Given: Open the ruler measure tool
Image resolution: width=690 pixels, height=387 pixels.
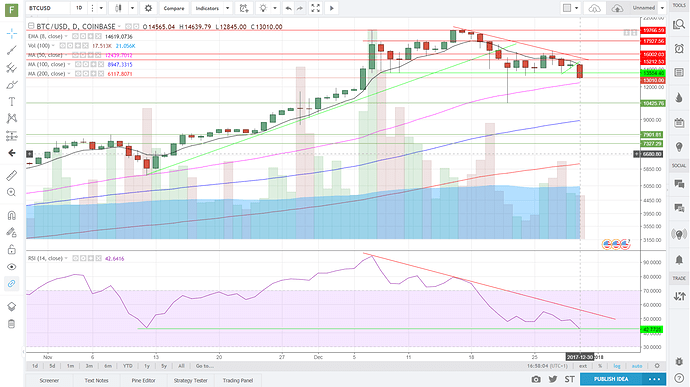Looking at the screenshot, I should tap(12, 175).
